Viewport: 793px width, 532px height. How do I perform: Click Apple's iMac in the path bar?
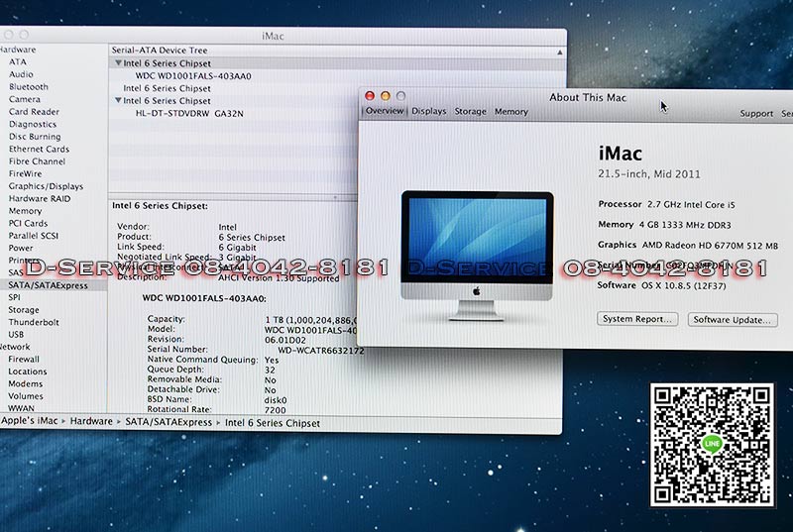point(30,421)
